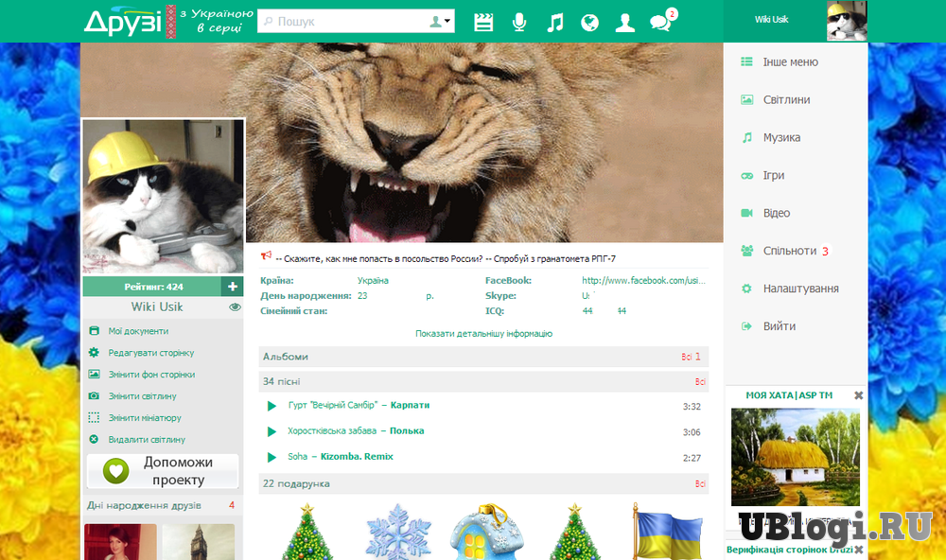
Task: Click Редагувати сторінку link
Action: click(150, 353)
